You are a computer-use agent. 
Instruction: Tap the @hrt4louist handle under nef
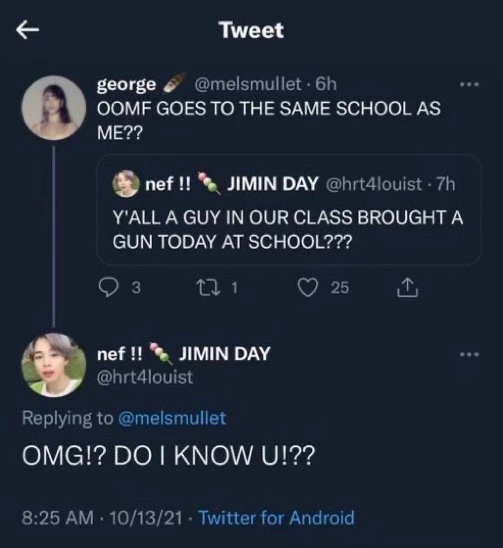point(145,377)
